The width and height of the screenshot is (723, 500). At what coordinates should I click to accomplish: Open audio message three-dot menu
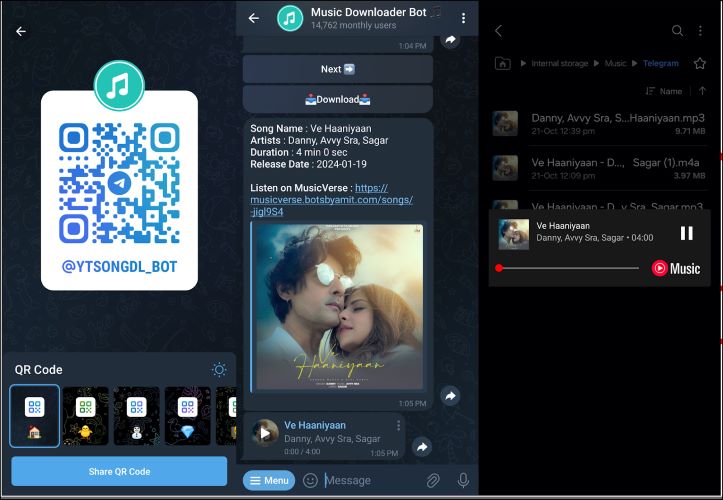tap(398, 425)
